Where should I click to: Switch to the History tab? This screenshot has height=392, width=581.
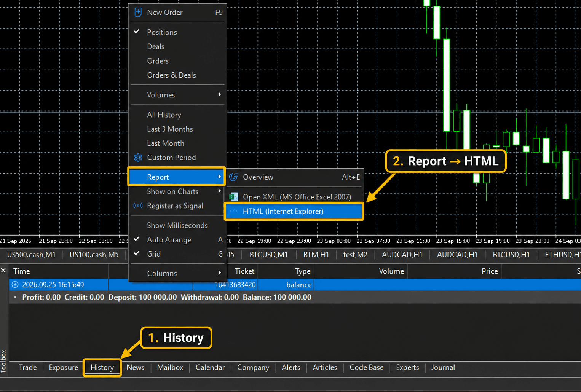pyautogui.click(x=102, y=367)
